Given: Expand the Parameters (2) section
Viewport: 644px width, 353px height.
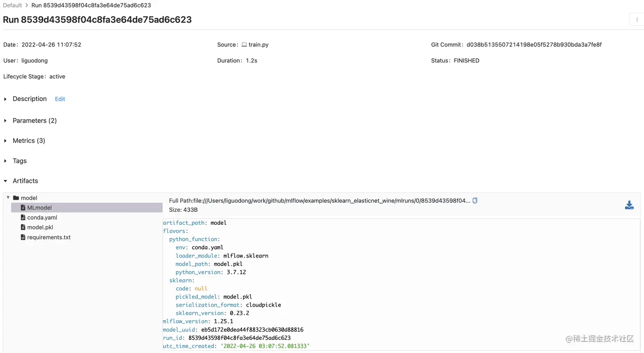Looking at the screenshot, I should tap(6, 121).
